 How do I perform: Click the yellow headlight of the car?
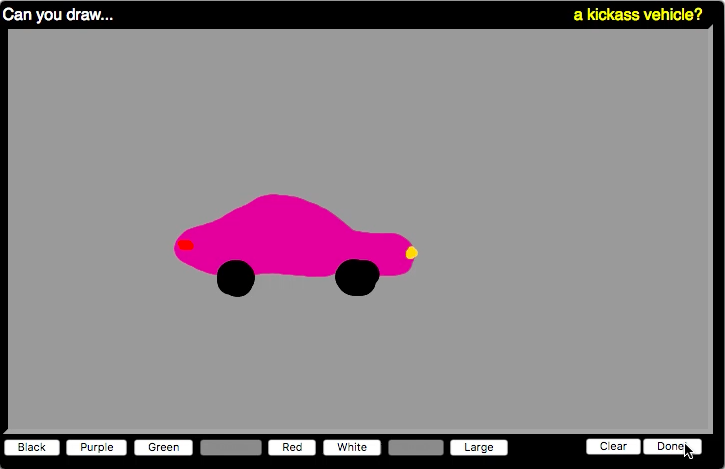coord(412,253)
